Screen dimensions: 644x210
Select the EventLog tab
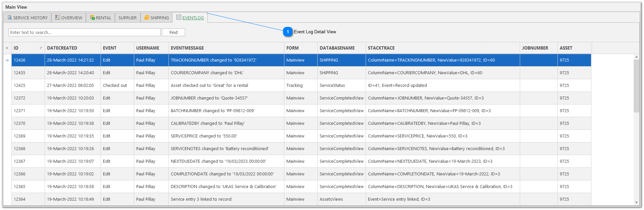190,18
